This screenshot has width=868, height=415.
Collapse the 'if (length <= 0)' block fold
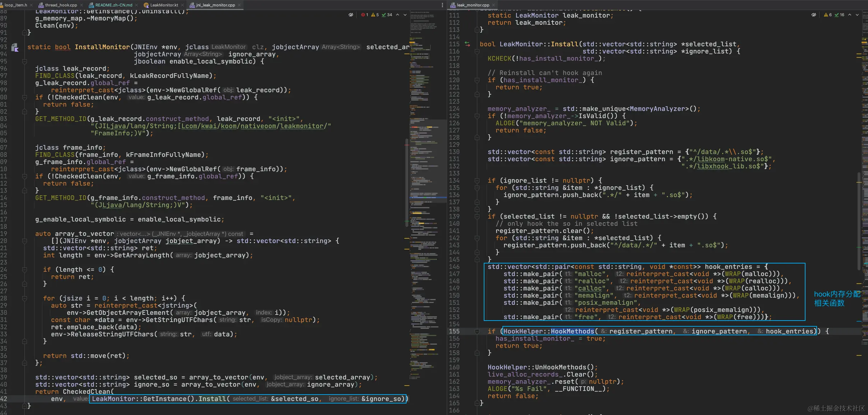pyautogui.click(x=24, y=270)
